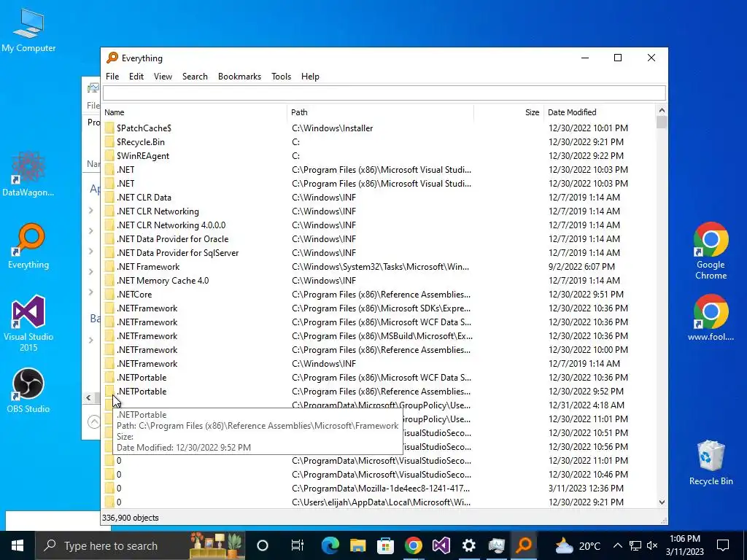Select the $Recycle.Bin folder icon

pyautogui.click(x=110, y=142)
